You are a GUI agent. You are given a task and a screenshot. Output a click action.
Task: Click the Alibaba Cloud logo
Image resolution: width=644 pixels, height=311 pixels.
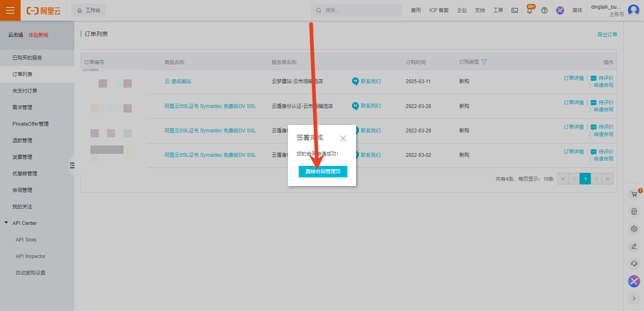click(x=43, y=11)
